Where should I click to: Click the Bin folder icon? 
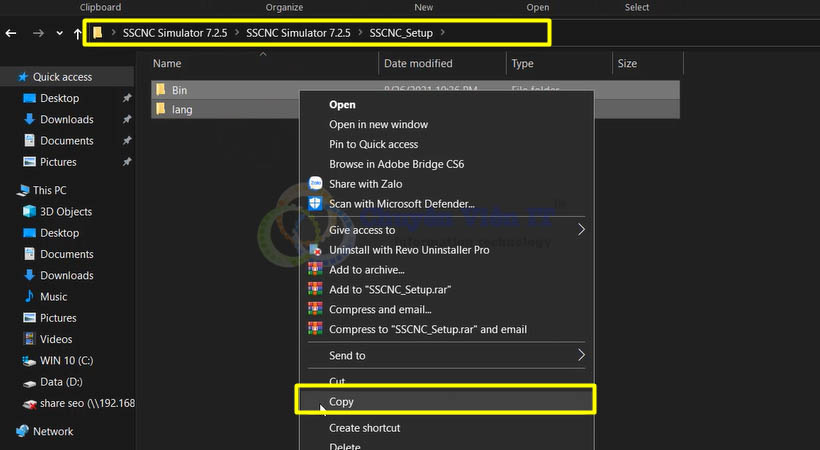[x=161, y=90]
